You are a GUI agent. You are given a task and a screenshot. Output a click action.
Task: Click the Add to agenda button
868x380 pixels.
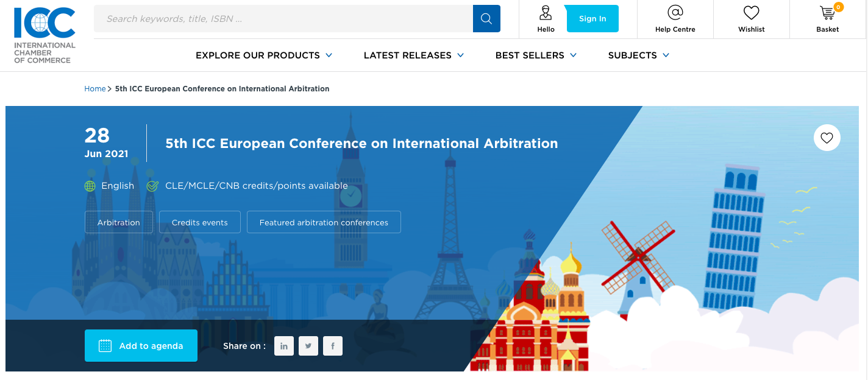coord(141,346)
